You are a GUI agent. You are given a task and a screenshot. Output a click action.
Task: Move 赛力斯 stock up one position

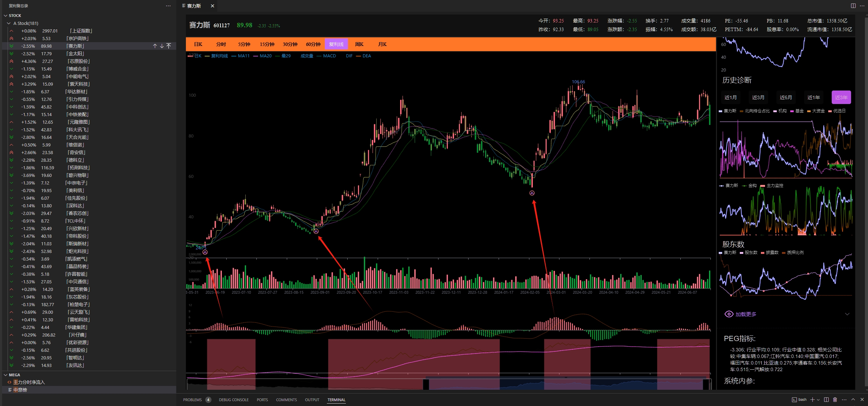point(155,46)
